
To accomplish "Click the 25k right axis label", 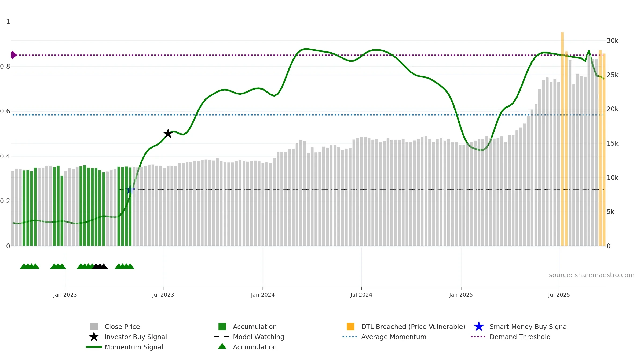I will [612, 75].
